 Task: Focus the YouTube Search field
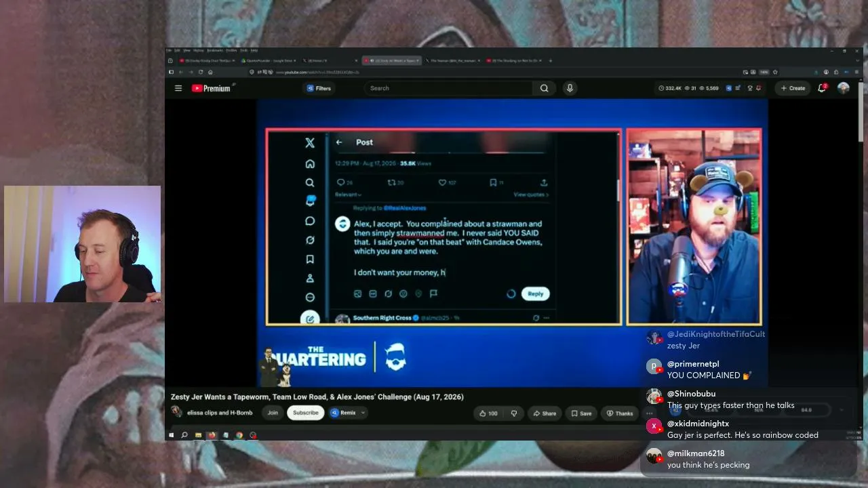(449, 88)
